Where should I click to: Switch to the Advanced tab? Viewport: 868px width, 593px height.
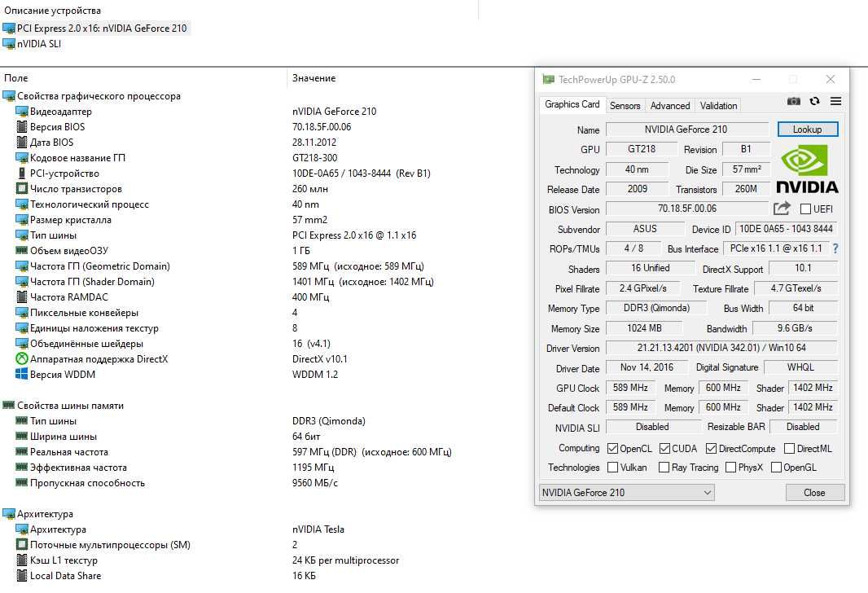tap(670, 106)
